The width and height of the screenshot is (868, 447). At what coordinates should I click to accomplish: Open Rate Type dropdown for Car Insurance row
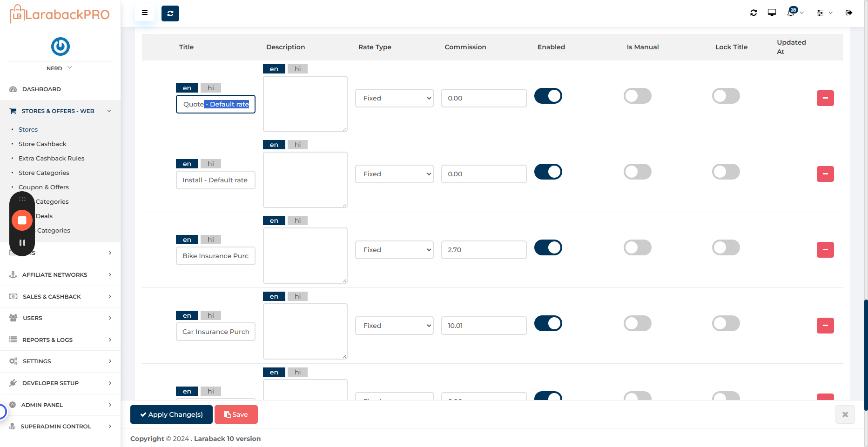(x=394, y=326)
